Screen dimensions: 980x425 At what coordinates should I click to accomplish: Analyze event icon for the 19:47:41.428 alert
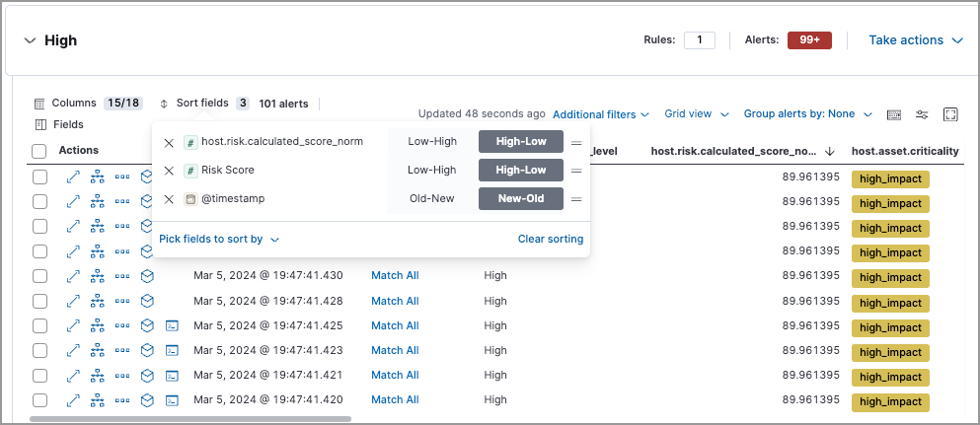[98, 301]
